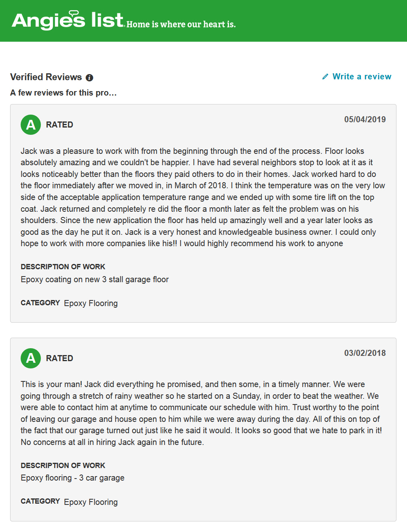
Task: Open the Write a review link
Action: (362, 76)
